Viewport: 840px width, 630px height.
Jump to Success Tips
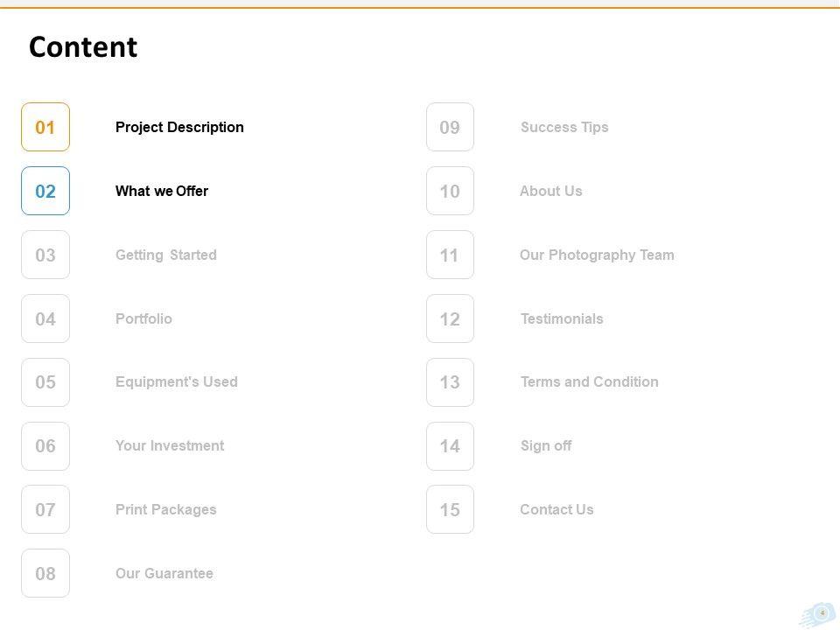click(564, 127)
